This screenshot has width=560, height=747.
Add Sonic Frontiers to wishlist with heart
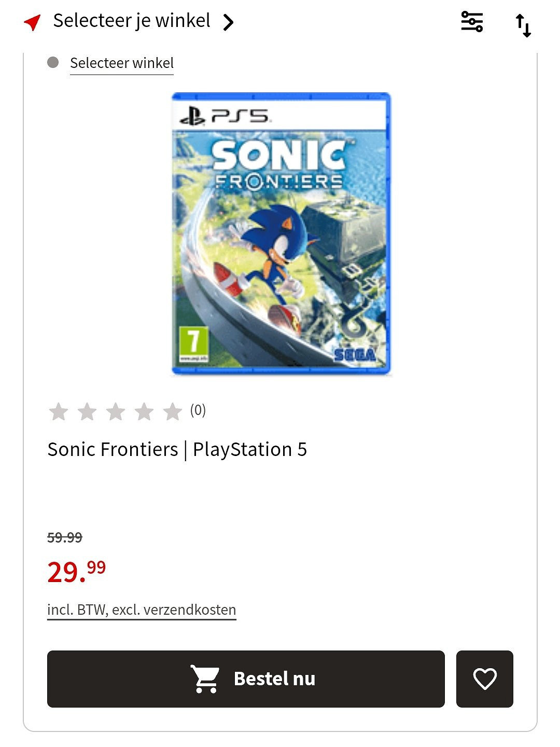(x=485, y=679)
